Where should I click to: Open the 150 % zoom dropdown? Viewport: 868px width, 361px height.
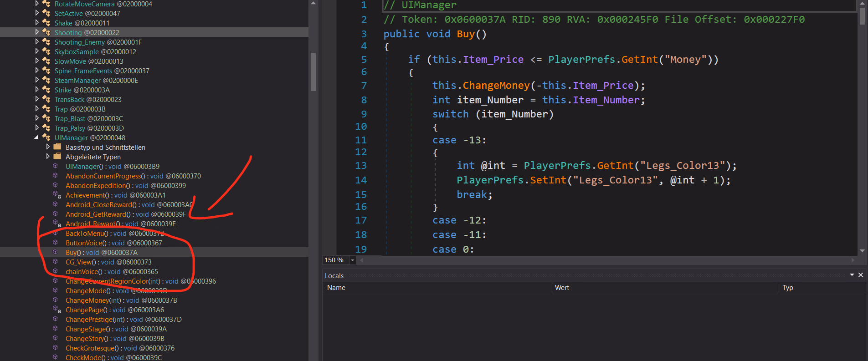[x=352, y=260]
